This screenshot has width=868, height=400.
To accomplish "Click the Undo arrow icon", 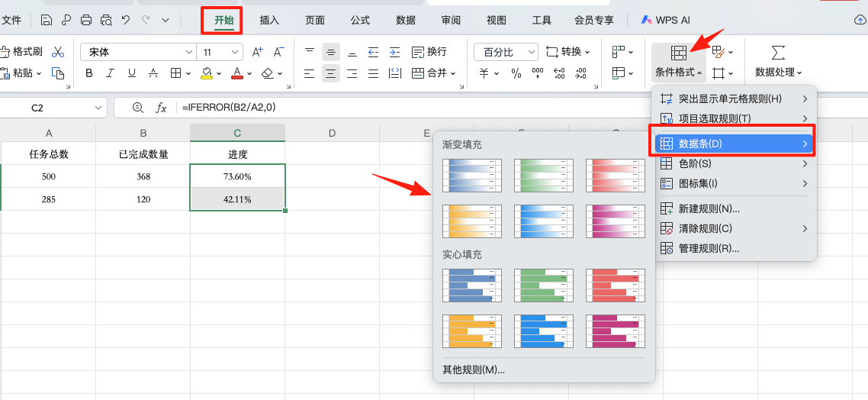I will click(x=126, y=21).
